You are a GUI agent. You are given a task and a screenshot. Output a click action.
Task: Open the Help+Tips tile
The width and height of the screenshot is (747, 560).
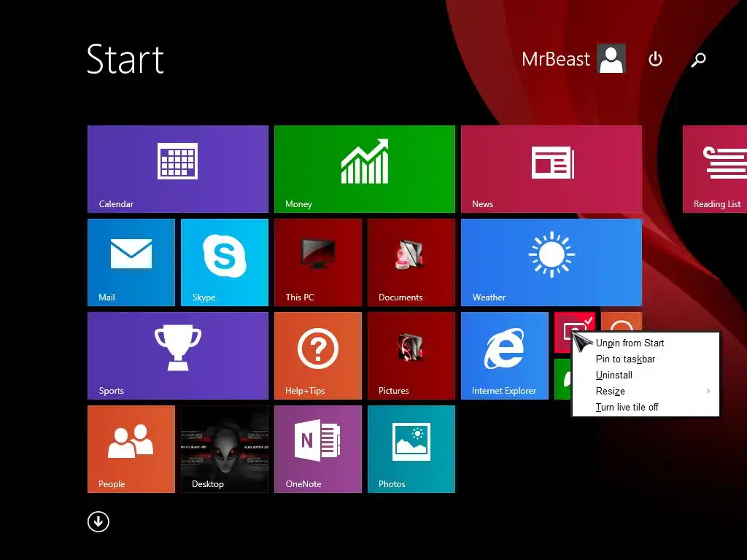(x=318, y=356)
